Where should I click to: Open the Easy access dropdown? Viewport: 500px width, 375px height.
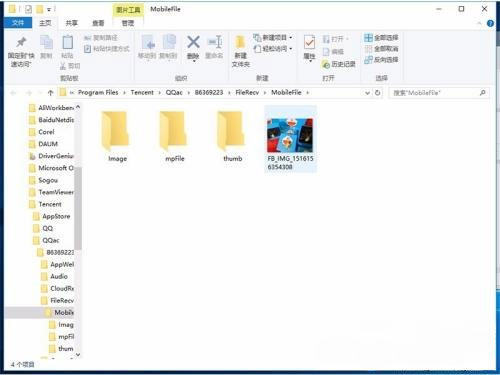click(x=273, y=49)
